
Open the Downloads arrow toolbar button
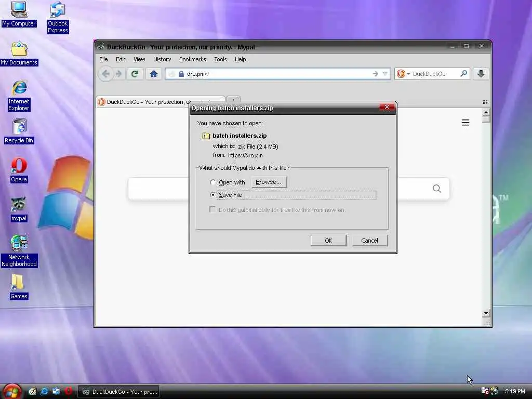click(481, 74)
